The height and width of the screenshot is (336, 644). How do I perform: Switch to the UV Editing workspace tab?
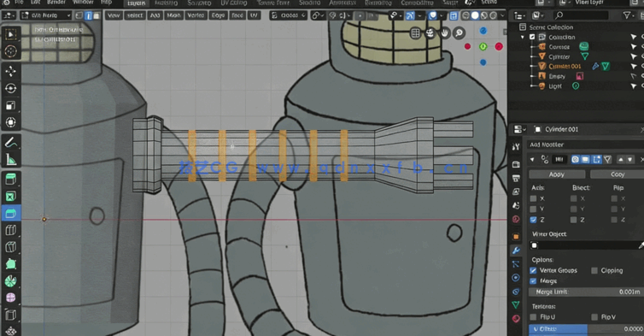coord(234,3)
